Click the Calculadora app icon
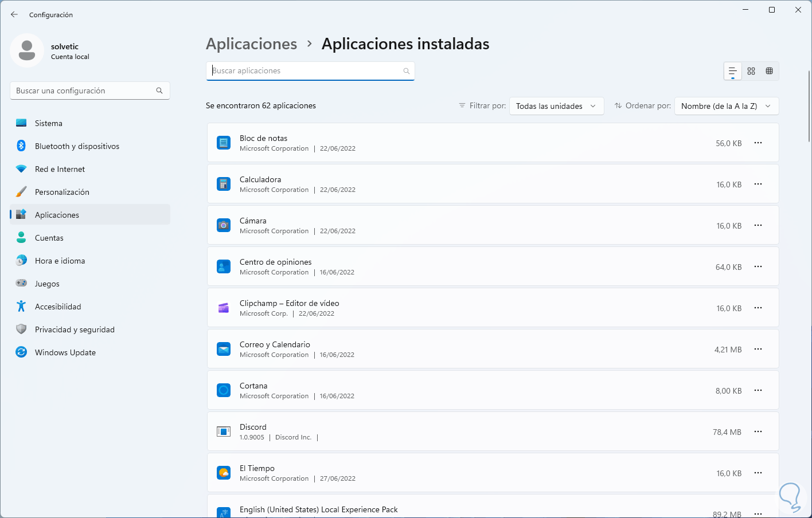The width and height of the screenshot is (812, 518). (224, 184)
